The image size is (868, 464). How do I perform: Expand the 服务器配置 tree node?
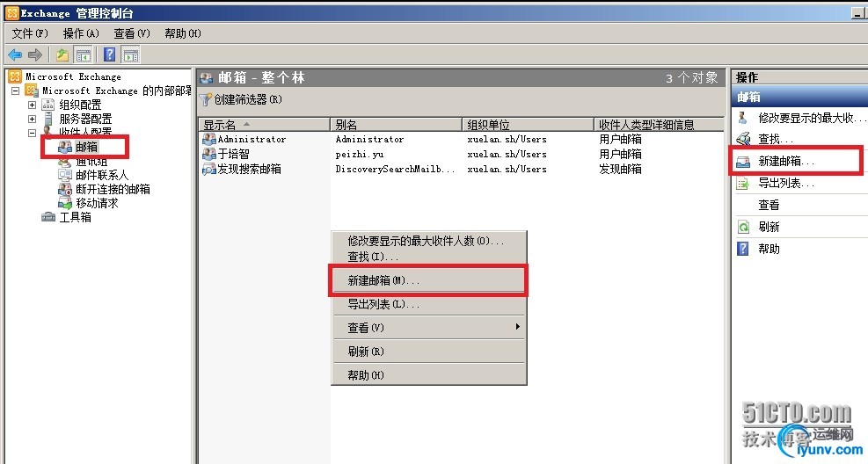click(33, 119)
